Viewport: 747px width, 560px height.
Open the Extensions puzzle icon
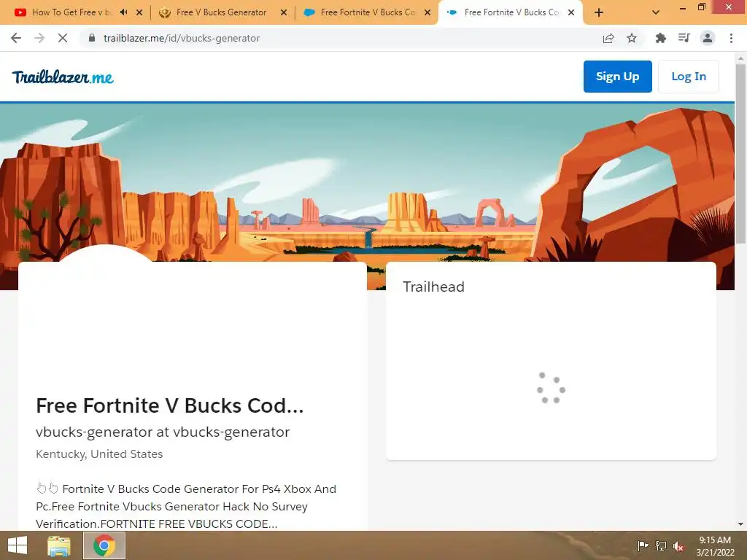pyautogui.click(x=660, y=38)
